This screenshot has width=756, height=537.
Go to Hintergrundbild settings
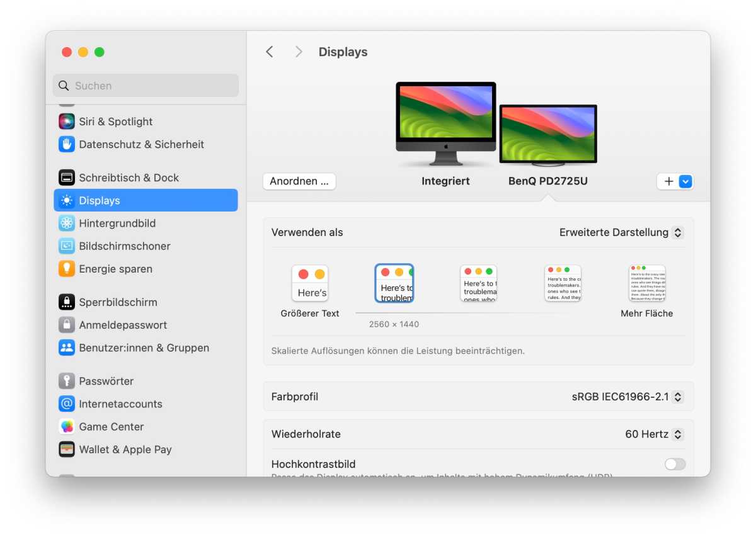pyautogui.click(x=146, y=223)
